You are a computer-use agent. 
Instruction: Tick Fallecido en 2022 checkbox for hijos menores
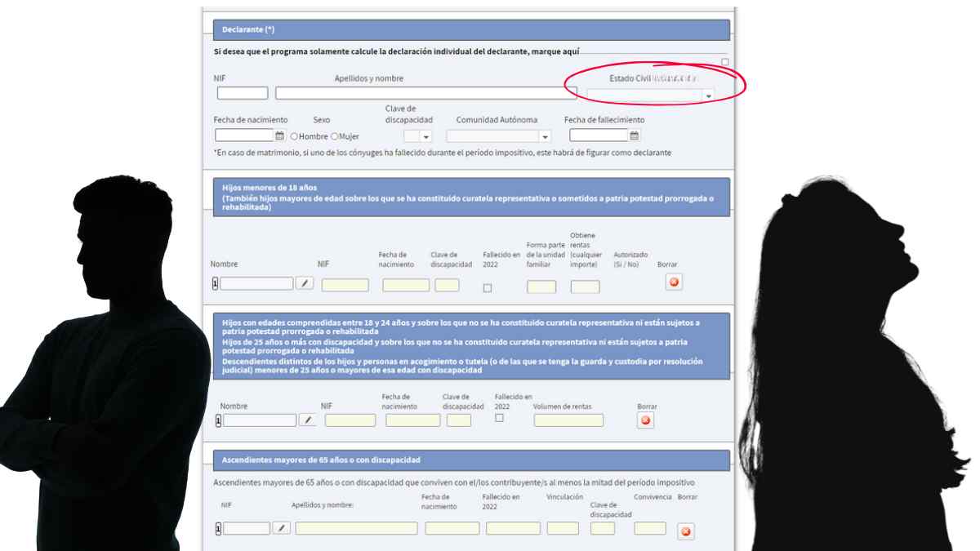[488, 287]
